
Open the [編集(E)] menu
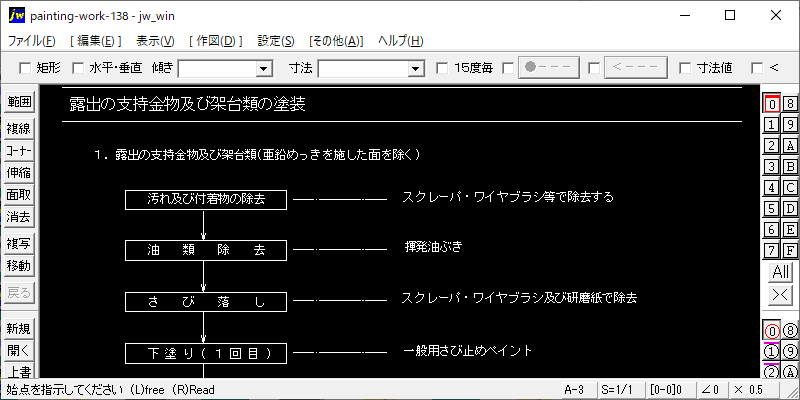(95, 41)
